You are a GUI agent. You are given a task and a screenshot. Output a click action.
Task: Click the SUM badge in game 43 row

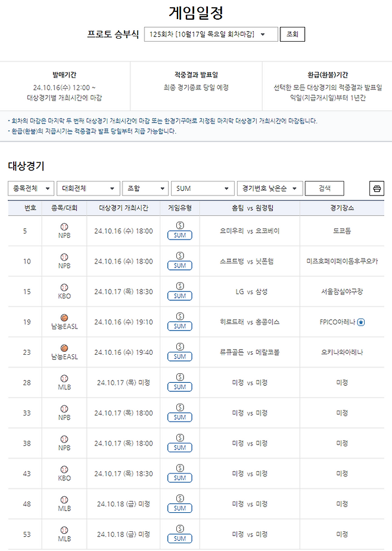[x=179, y=478]
